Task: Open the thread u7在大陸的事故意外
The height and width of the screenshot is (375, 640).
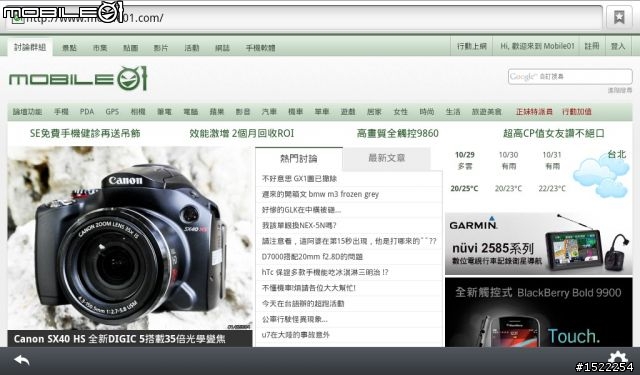Action: (x=295, y=335)
